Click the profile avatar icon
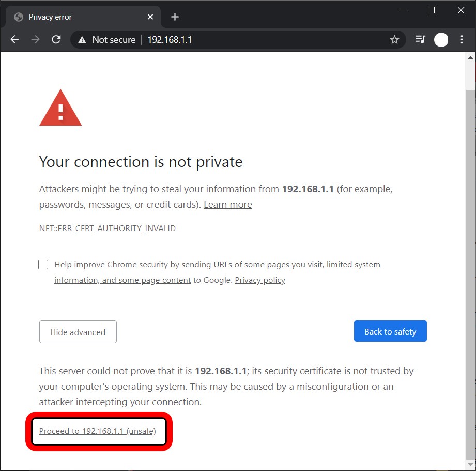The image size is (476, 471). click(441, 40)
